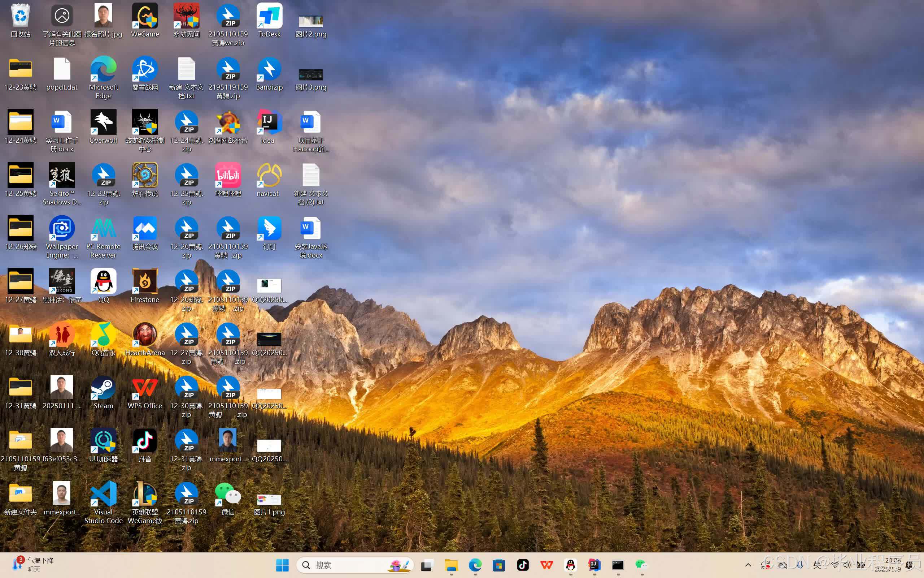Select the ToDesk desktop icon
Viewport: 924px width, 578px height.
click(x=269, y=21)
